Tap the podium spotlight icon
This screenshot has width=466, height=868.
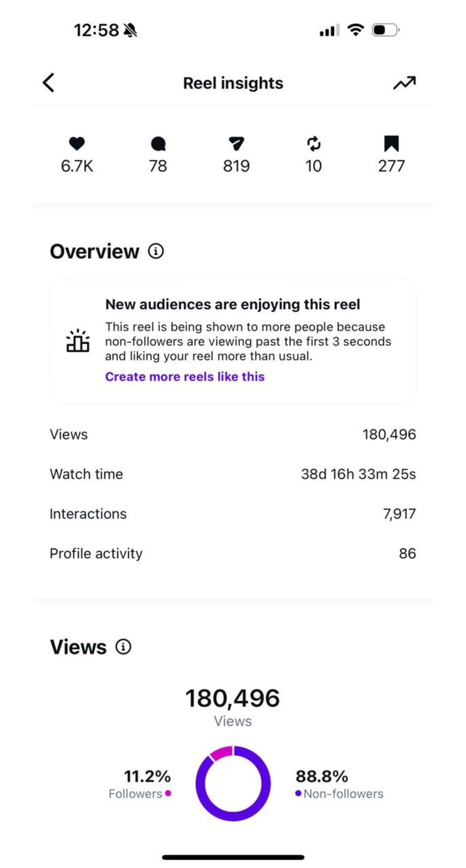(x=78, y=341)
